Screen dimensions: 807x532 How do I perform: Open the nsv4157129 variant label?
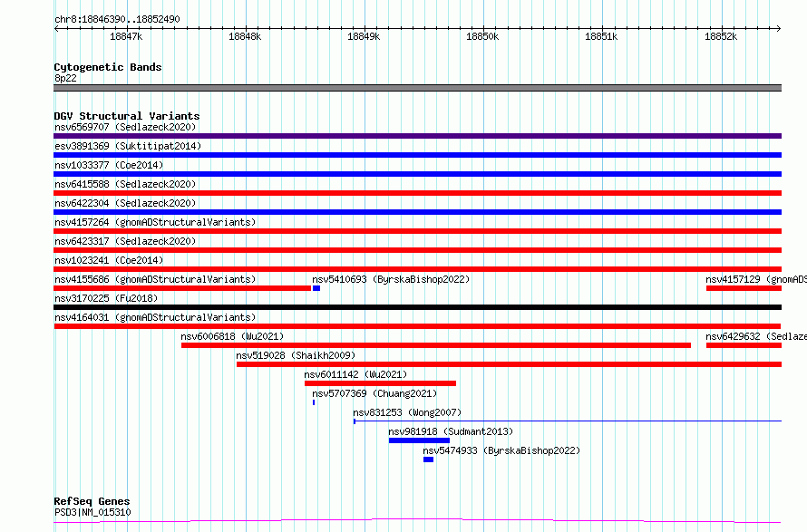[756, 279]
